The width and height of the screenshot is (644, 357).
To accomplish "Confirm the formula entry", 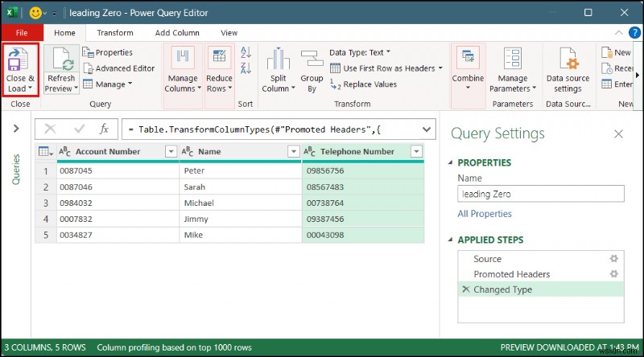I will tap(79, 129).
